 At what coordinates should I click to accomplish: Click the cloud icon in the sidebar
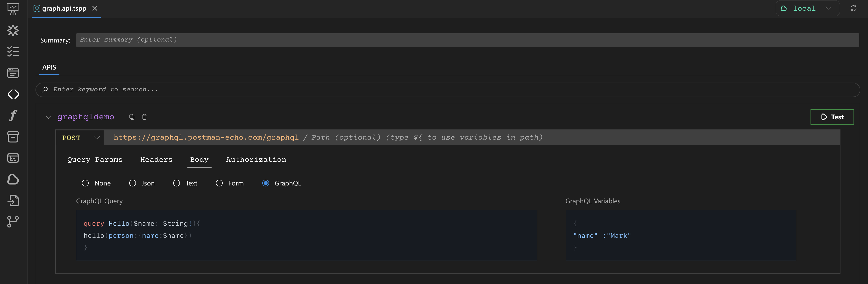13,179
